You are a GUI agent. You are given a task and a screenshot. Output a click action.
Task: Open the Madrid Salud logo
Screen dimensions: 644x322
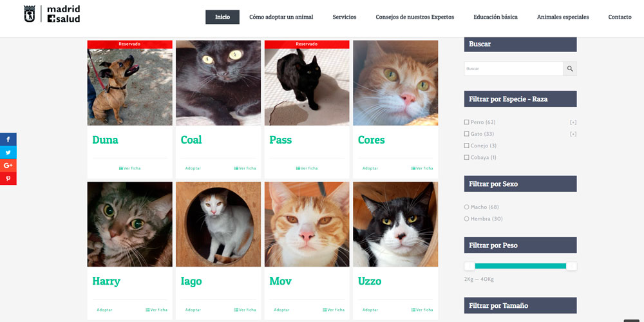click(x=52, y=14)
